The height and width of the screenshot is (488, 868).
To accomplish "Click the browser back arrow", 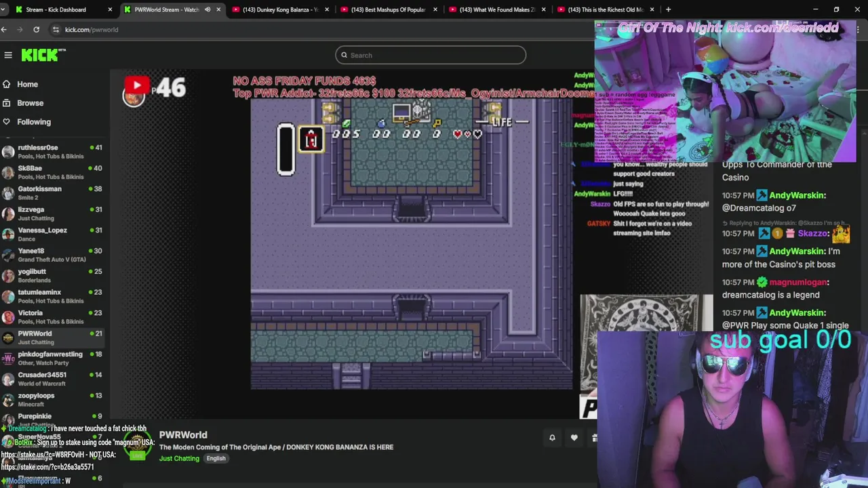I will pos(4,29).
